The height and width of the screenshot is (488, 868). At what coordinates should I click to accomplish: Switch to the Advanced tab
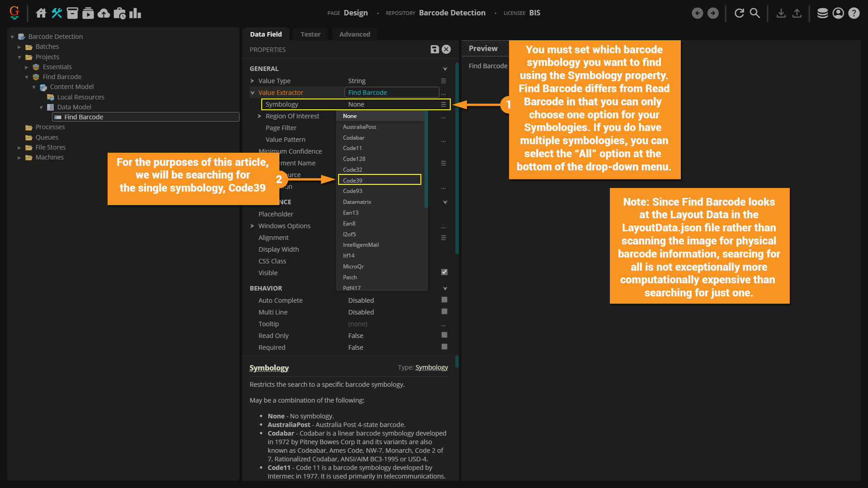tap(354, 34)
